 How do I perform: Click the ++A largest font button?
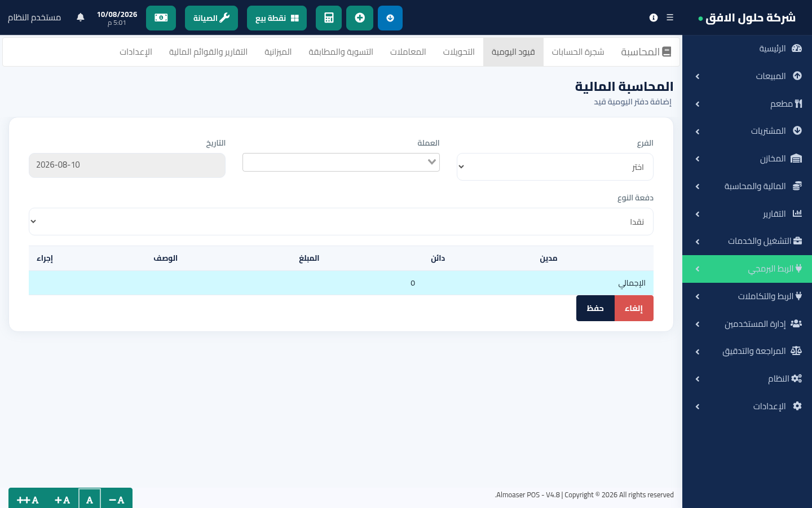pos(28,500)
